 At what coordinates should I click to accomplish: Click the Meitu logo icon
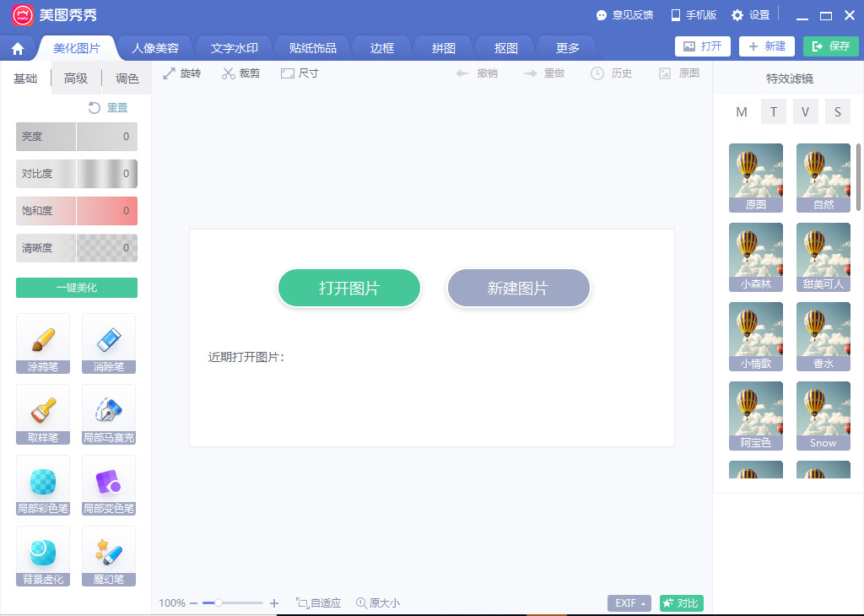tap(23, 15)
